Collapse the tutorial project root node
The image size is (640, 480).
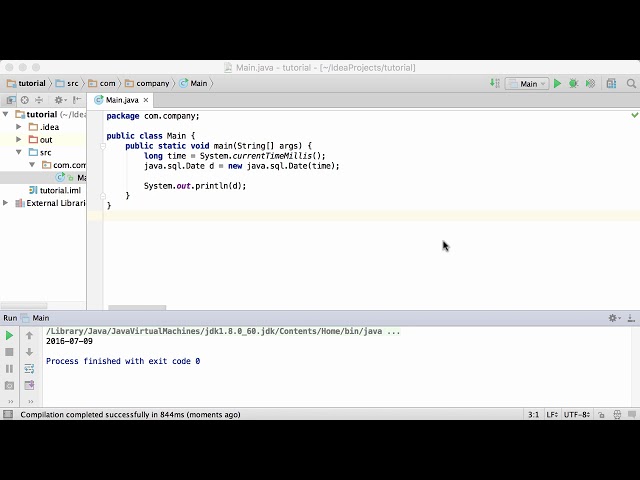click(x=6, y=114)
